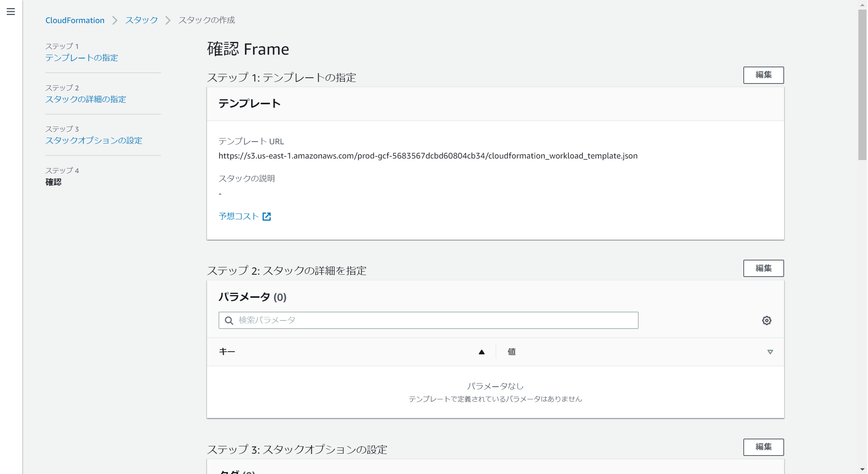Focus the 検索パラメータ search field
Viewport: 868px width, 474px height.
(435, 320)
